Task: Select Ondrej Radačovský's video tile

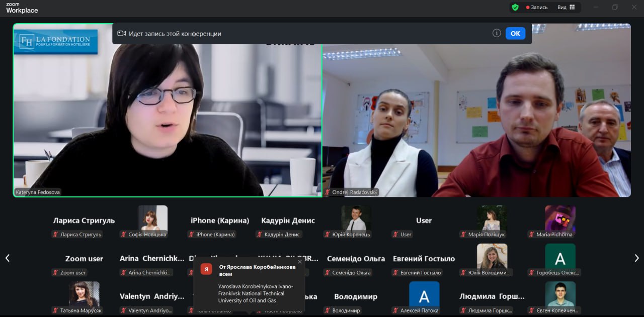Action: pyautogui.click(x=476, y=110)
